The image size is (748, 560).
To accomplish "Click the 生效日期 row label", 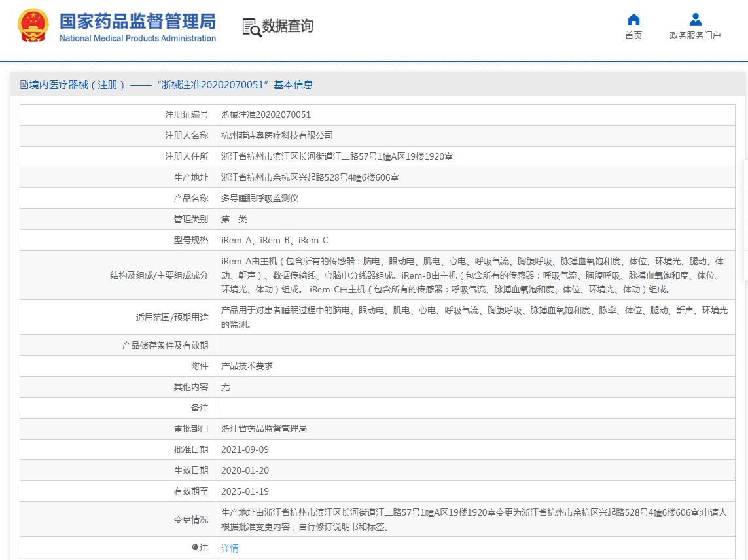I will (x=191, y=471).
